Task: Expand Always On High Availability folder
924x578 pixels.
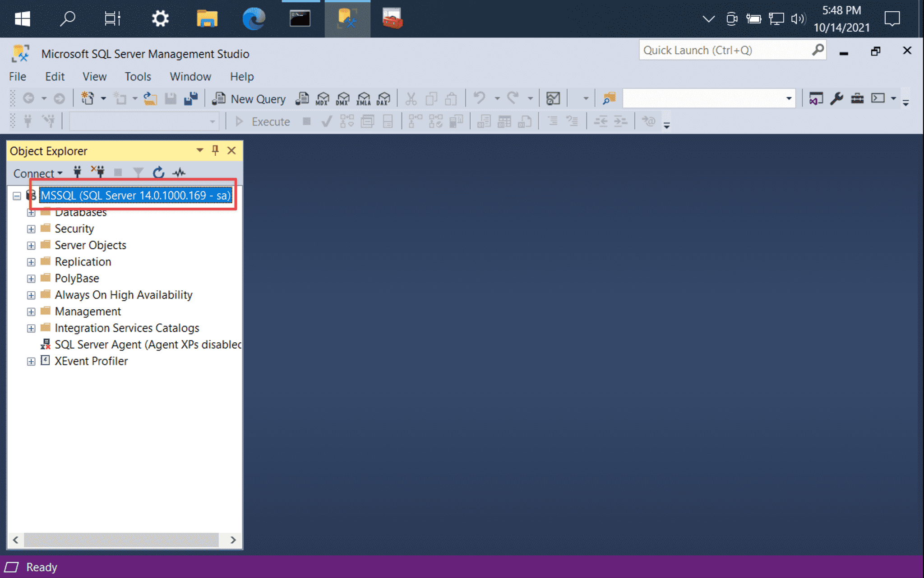Action: [x=31, y=295]
